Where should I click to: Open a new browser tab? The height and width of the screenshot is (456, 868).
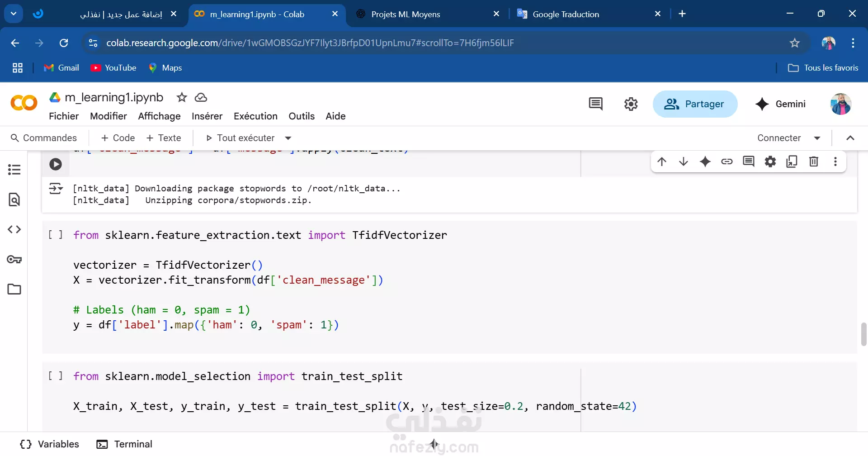click(x=682, y=14)
